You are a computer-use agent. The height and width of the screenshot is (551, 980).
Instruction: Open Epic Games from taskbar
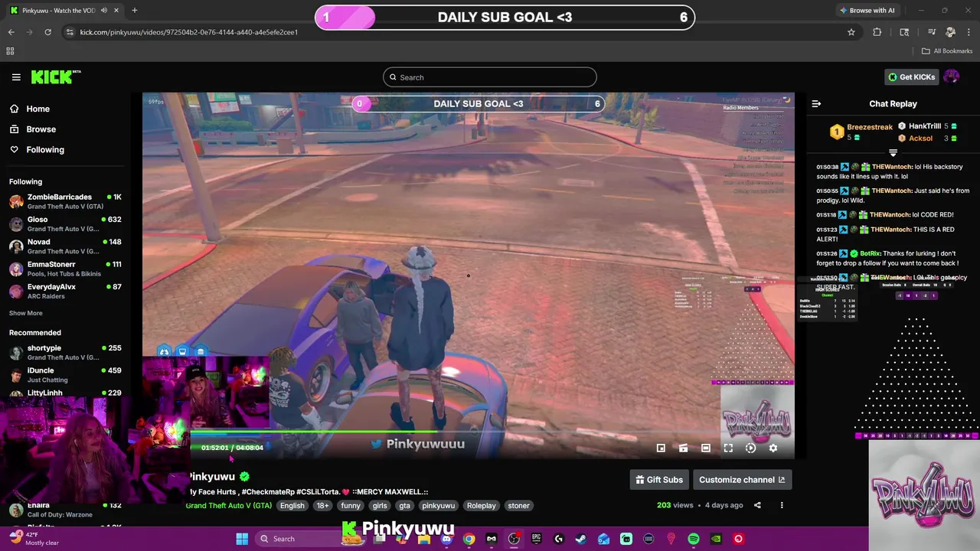click(x=537, y=539)
